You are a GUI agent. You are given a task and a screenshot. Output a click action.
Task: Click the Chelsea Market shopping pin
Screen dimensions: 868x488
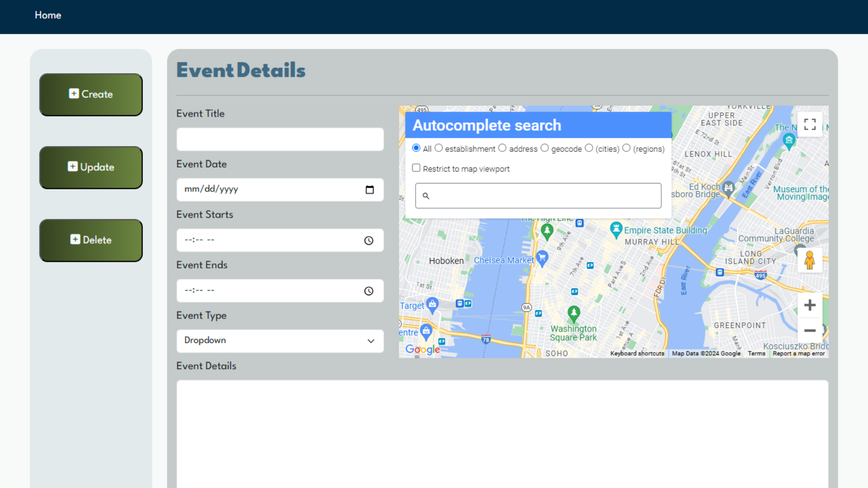point(541,257)
